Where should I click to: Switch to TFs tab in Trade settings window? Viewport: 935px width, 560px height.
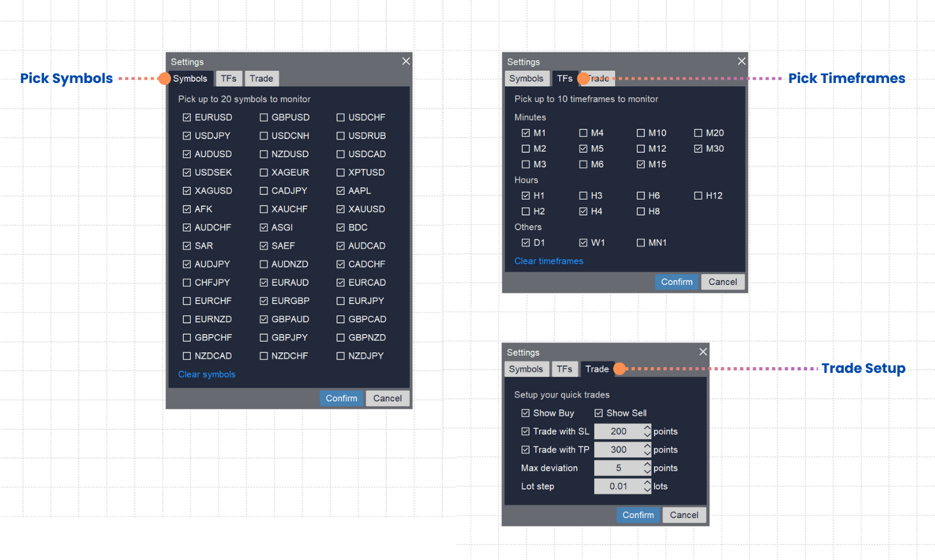click(565, 369)
